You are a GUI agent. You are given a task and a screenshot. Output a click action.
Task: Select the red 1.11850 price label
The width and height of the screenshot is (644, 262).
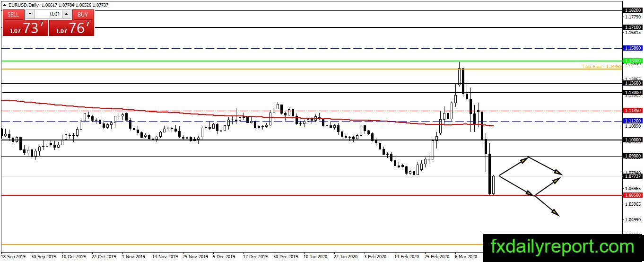coord(633,110)
